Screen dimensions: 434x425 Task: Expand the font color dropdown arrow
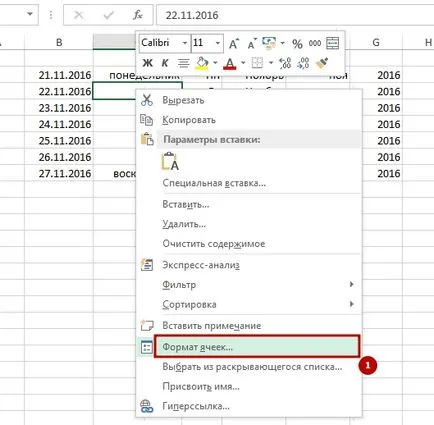coord(243,63)
